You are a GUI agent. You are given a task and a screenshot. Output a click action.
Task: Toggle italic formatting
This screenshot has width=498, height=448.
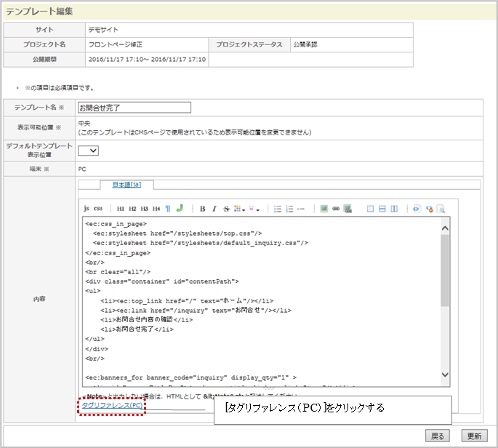point(214,208)
